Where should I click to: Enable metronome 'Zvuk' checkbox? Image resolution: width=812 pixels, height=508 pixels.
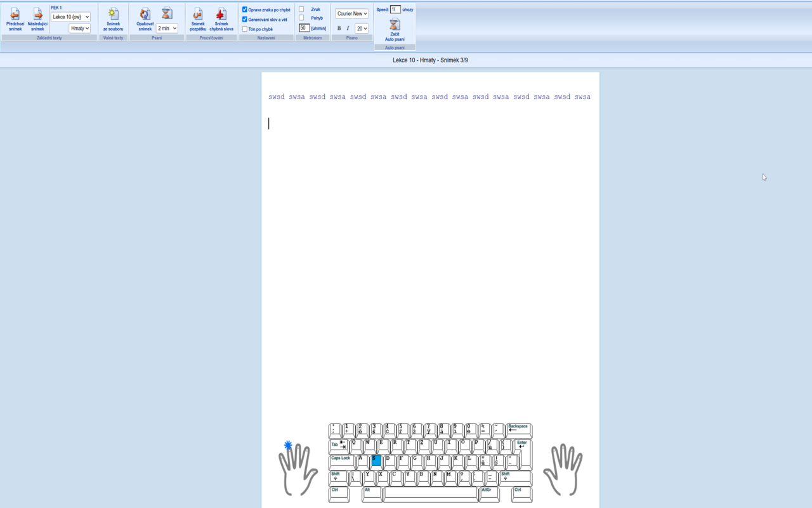(301, 10)
